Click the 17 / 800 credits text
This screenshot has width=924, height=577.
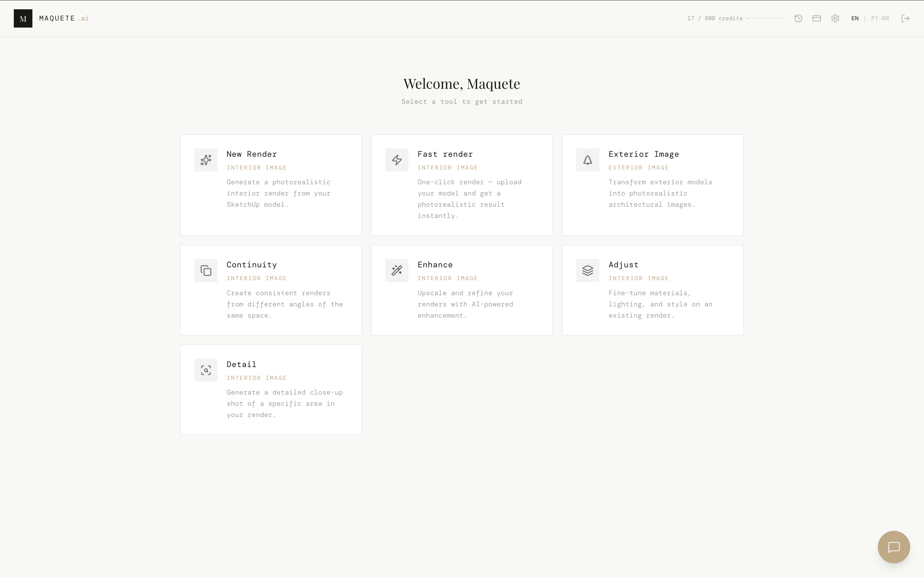[x=714, y=18]
